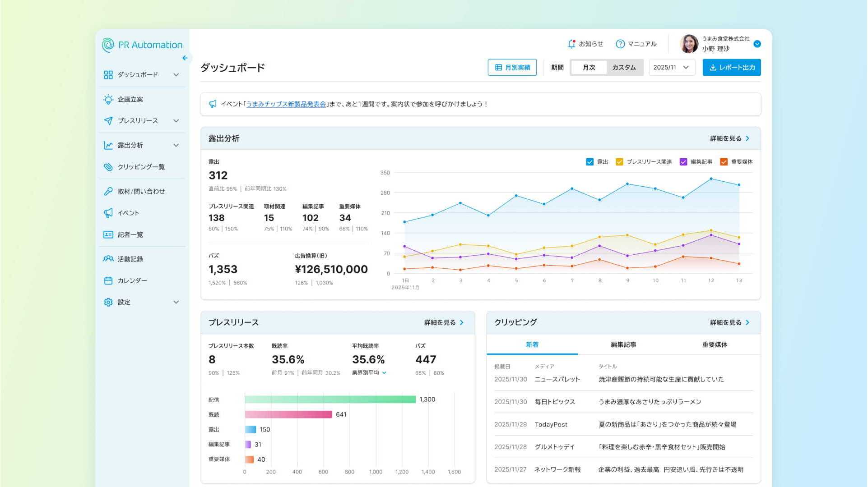
Task: Open the manual help icon
Action: (x=620, y=44)
